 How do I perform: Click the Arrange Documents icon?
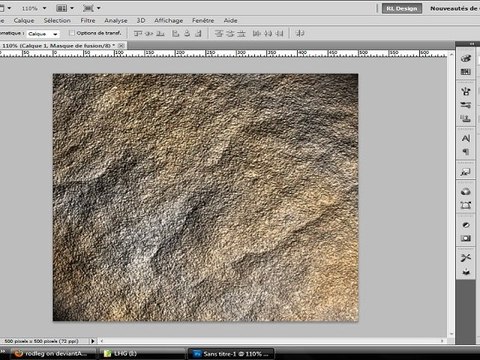tap(61, 8)
